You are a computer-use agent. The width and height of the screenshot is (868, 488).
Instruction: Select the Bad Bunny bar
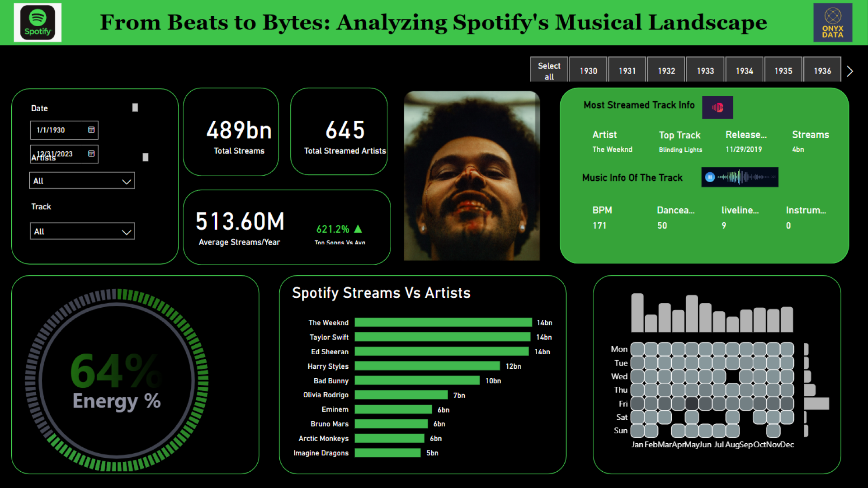pyautogui.click(x=417, y=380)
